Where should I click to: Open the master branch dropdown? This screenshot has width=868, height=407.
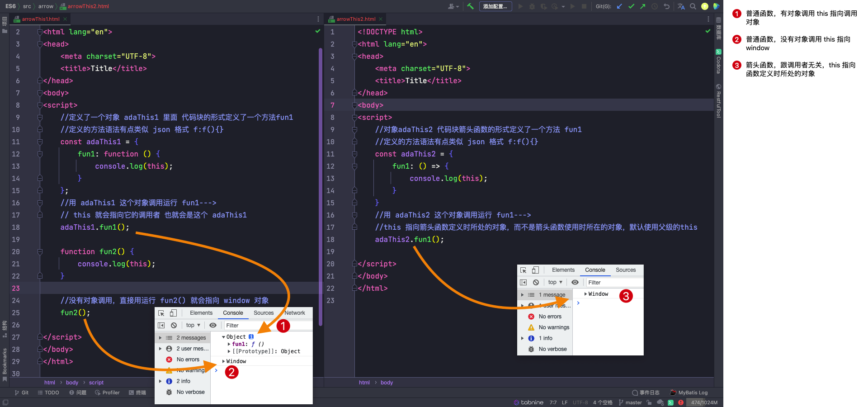coord(630,402)
